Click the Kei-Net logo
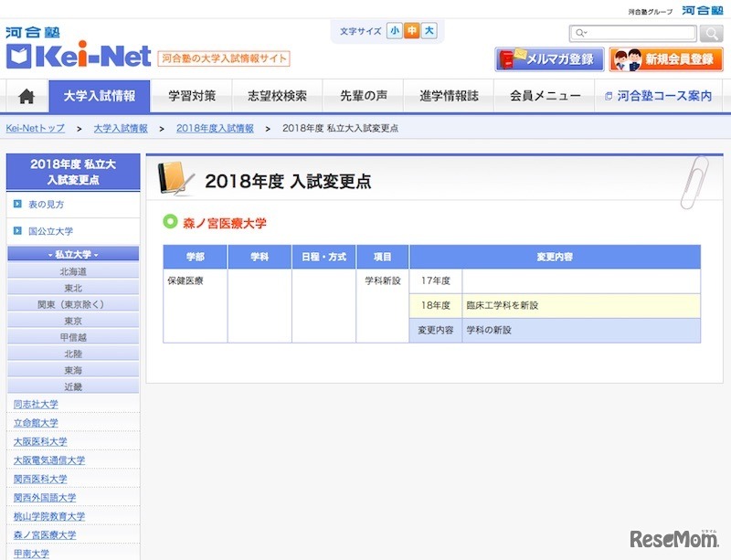This screenshot has height=560, width=731. pyautogui.click(x=79, y=57)
